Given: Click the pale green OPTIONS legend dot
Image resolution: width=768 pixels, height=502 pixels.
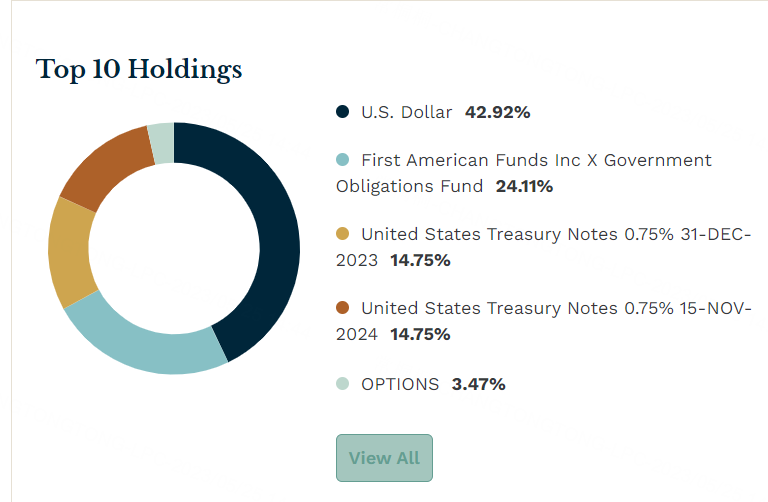Looking at the screenshot, I should tap(343, 384).
